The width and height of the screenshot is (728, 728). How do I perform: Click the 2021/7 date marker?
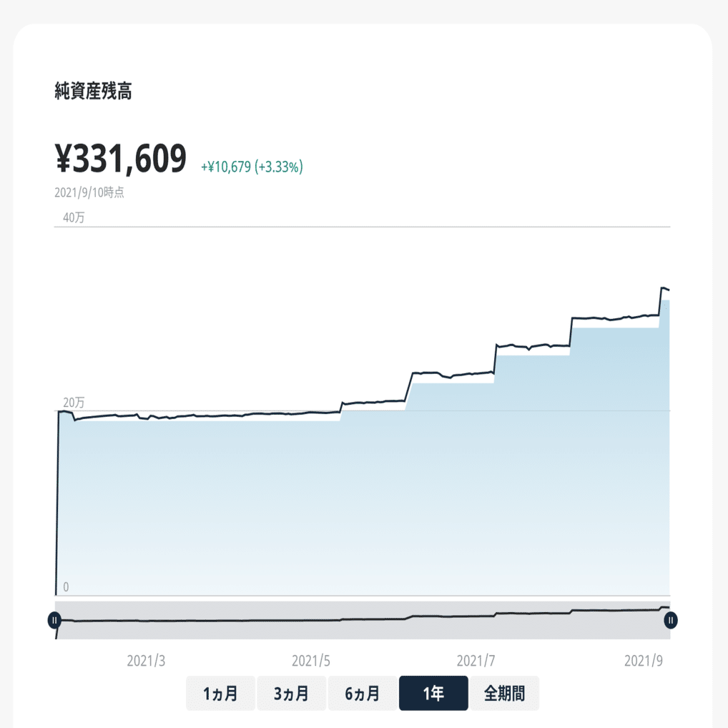click(476, 660)
